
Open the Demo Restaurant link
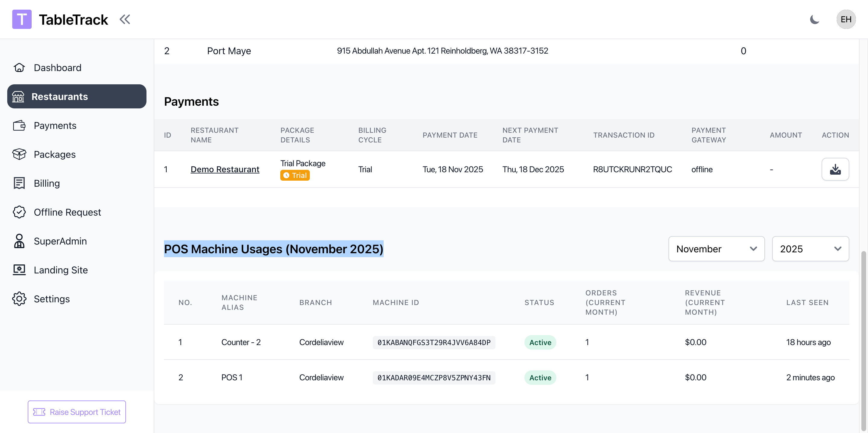pyautogui.click(x=225, y=169)
